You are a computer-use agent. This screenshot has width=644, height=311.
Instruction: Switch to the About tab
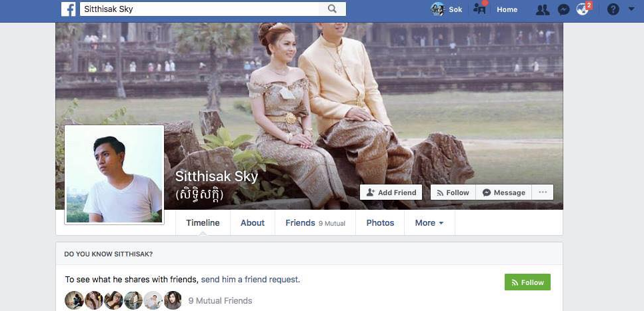(253, 223)
